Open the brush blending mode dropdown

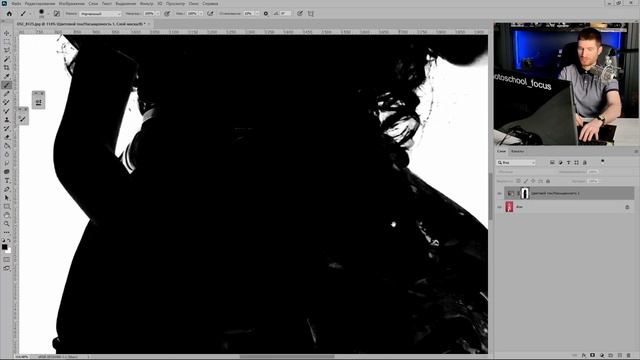tap(100, 13)
